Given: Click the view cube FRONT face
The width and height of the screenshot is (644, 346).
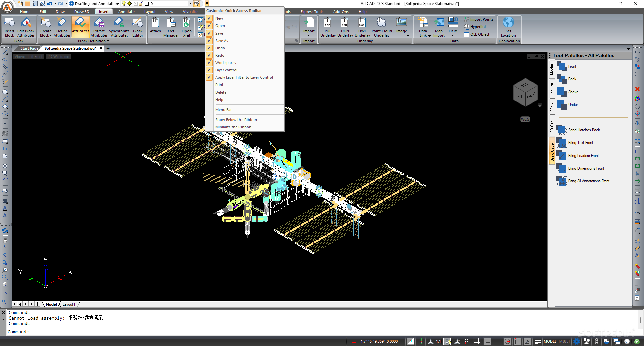Looking at the screenshot, I should [531, 96].
